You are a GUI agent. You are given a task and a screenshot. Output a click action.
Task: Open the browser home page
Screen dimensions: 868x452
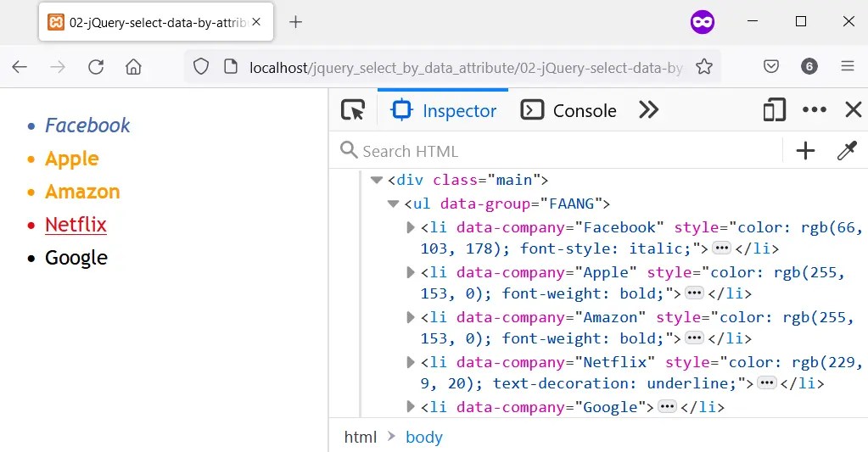coord(133,67)
